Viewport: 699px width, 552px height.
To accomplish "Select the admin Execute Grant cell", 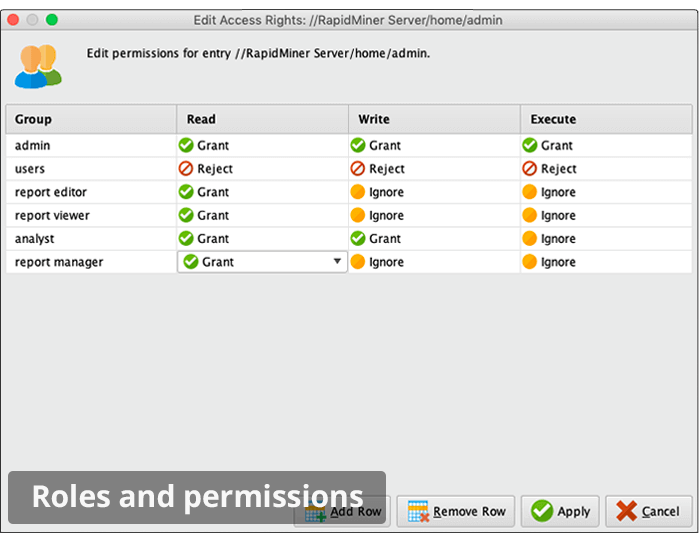I will tap(606, 145).
